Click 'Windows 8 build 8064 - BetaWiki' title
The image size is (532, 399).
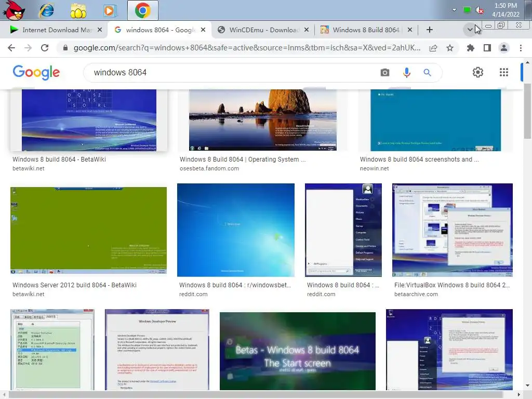tap(59, 159)
